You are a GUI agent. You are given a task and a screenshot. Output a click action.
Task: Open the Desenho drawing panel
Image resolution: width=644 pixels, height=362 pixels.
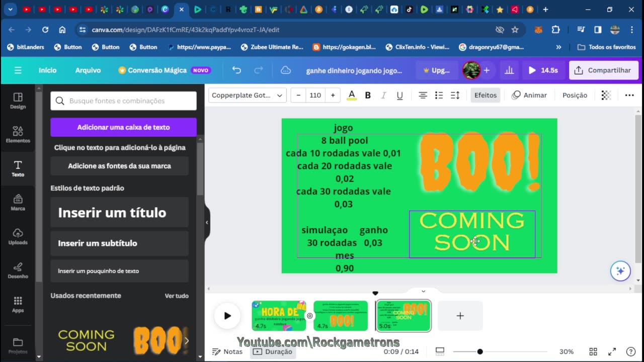tap(18, 270)
